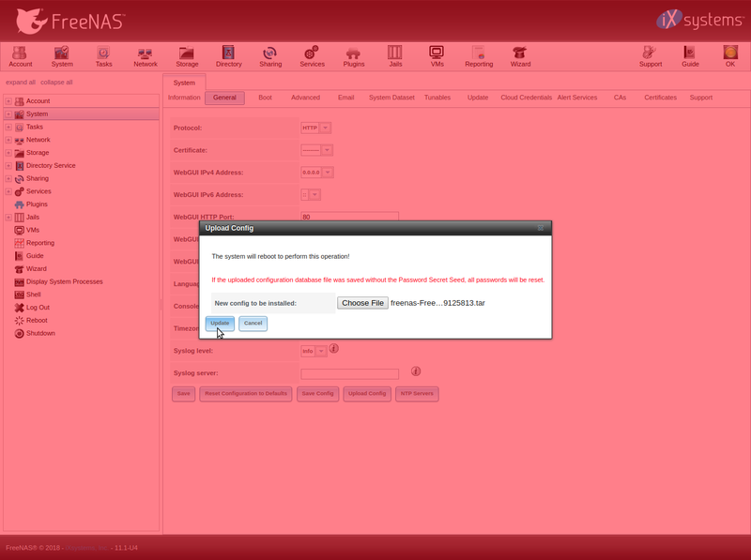Viewport: 751px width, 560px height.
Task: Click Cancel in Upload Config dialog
Action: pyautogui.click(x=253, y=324)
